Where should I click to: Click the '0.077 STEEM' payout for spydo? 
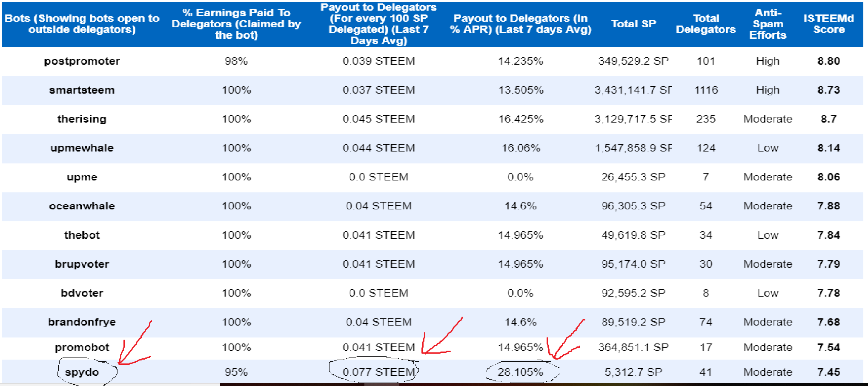point(378,372)
